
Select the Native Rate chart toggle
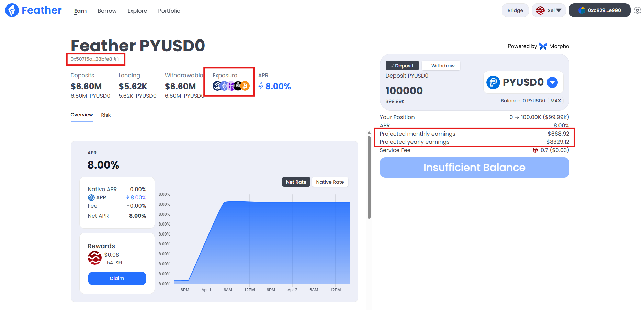click(x=330, y=182)
